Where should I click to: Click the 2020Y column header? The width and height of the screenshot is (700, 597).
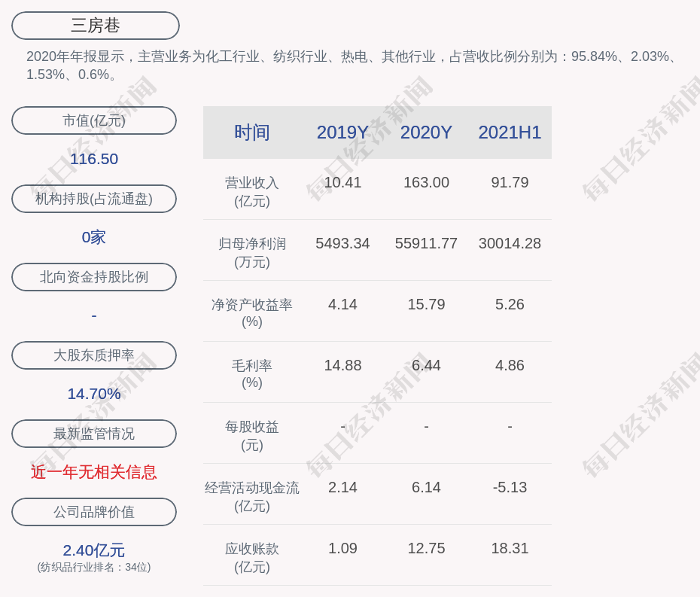pyautogui.click(x=426, y=132)
